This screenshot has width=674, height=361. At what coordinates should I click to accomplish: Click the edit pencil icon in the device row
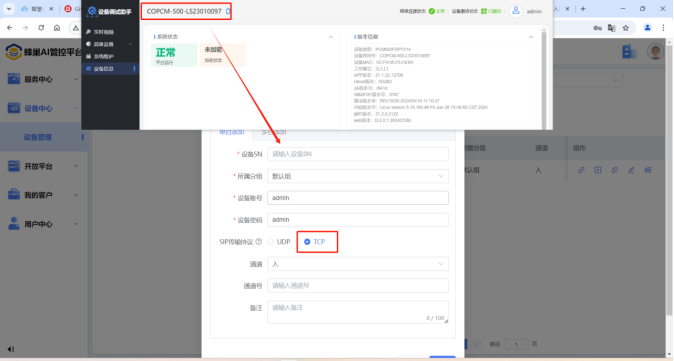[x=631, y=170]
